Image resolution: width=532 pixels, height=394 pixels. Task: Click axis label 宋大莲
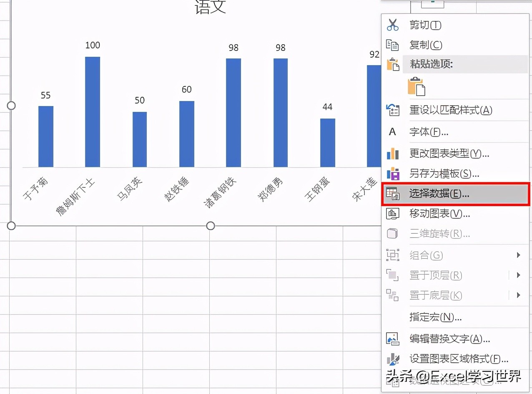[x=365, y=189]
